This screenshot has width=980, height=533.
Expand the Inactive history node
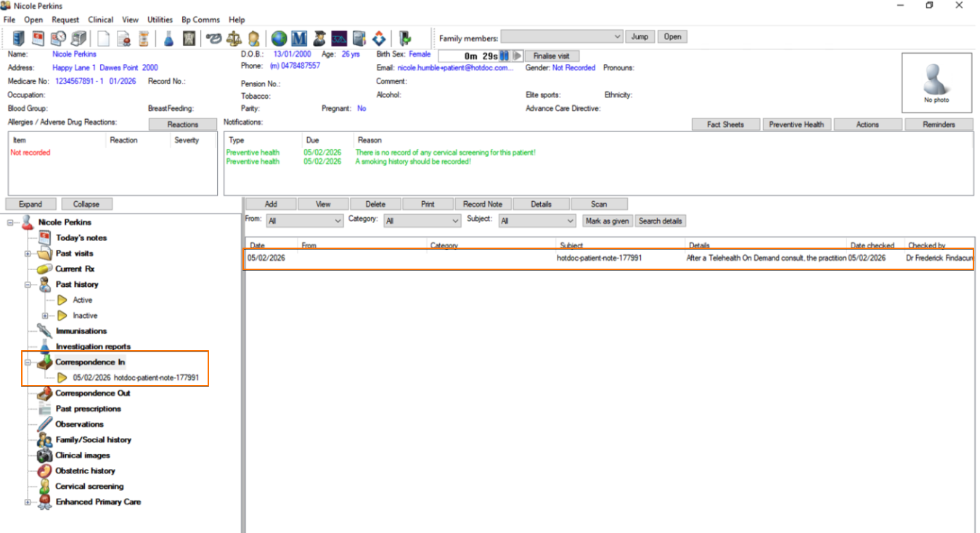click(45, 315)
